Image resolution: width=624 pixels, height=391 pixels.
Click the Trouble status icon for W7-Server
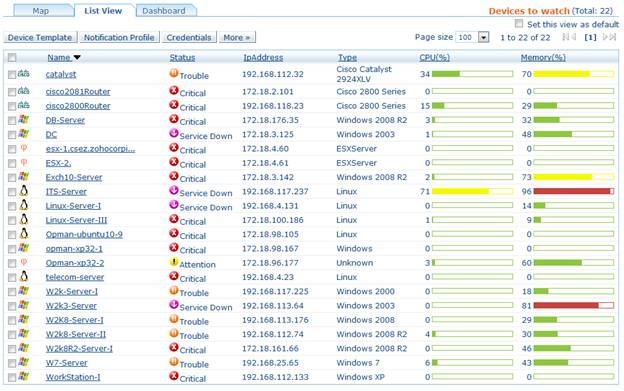tap(174, 362)
